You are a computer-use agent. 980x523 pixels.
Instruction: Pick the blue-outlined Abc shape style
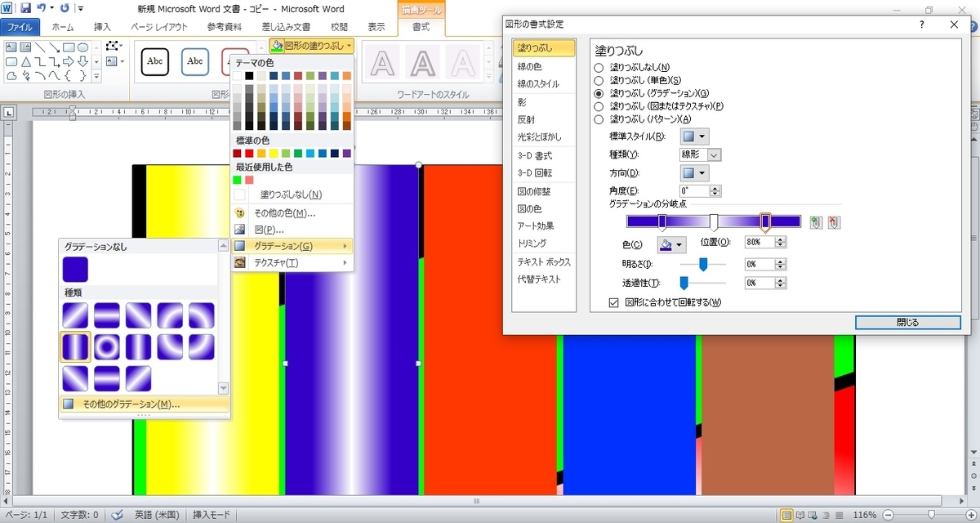pyautogui.click(x=194, y=61)
